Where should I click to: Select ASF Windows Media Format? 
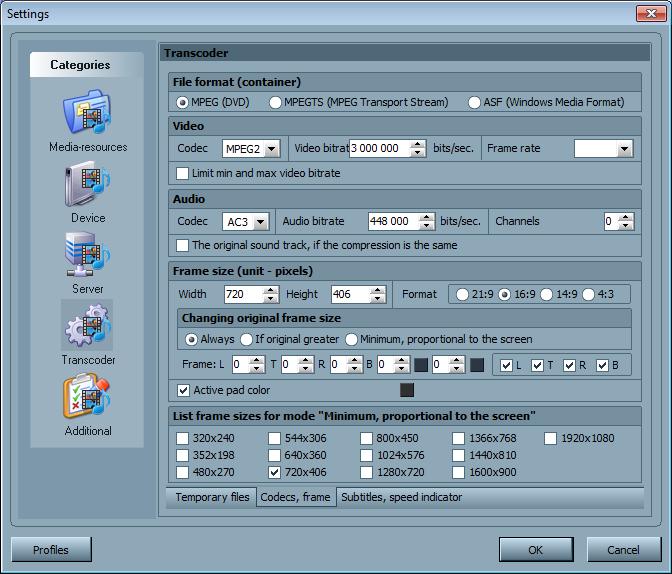coord(474,102)
